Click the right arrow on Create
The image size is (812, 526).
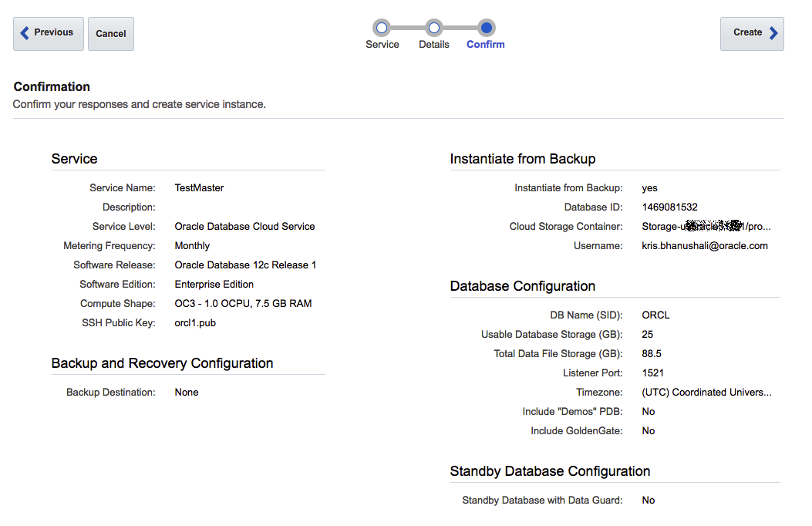[773, 33]
